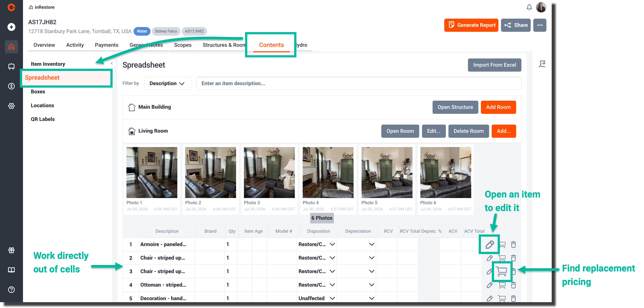Open the user profile avatar
The height and width of the screenshot is (308, 644).
[x=541, y=7]
